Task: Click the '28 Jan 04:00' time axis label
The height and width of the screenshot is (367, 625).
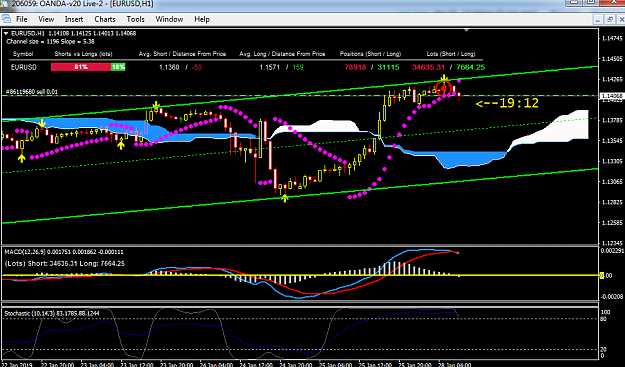Action: coord(455,364)
